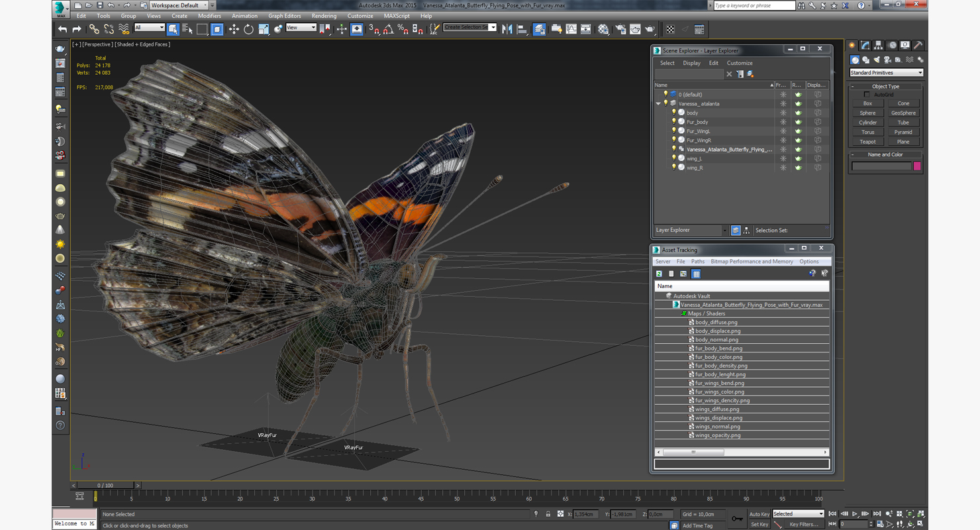
Task: Activate the Select Object tool
Action: point(173,29)
